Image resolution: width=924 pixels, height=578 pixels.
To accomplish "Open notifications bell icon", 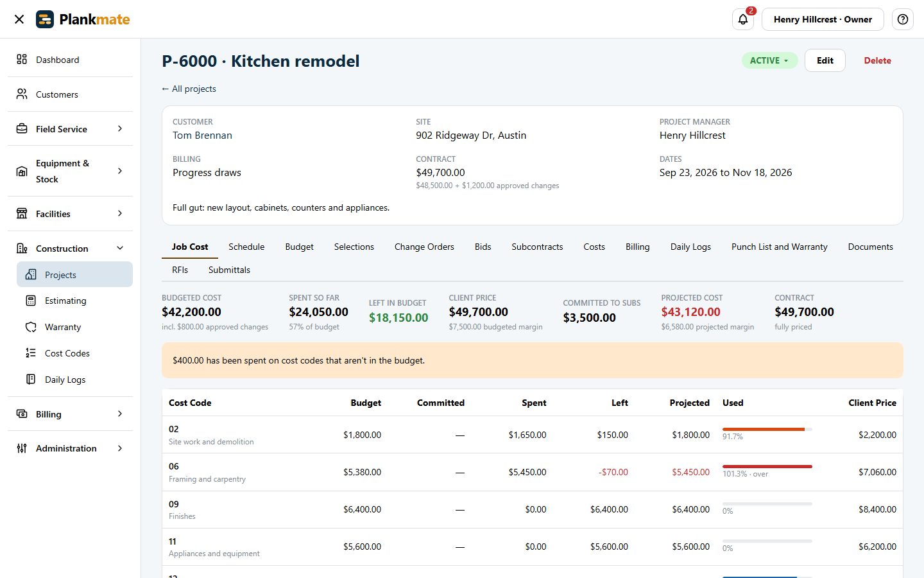I will click(743, 19).
